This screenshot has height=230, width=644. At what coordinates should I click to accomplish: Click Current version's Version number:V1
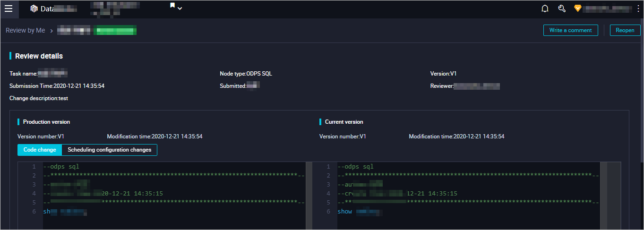pos(343,136)
